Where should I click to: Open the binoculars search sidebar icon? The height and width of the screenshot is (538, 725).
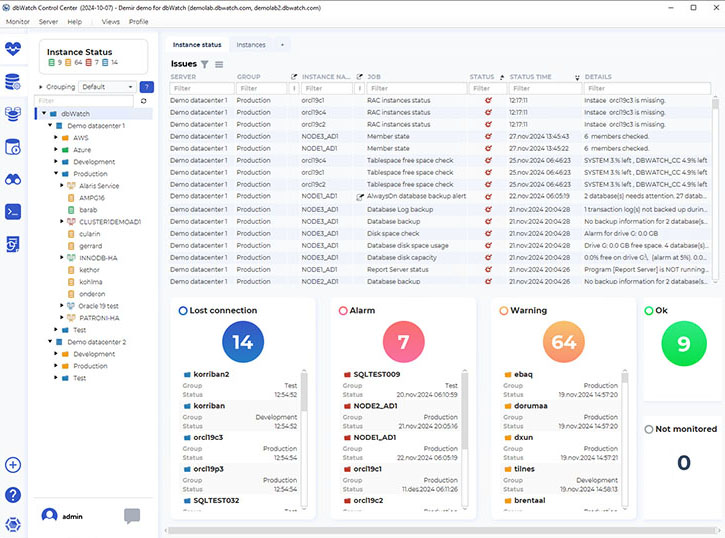click(13, 179)
